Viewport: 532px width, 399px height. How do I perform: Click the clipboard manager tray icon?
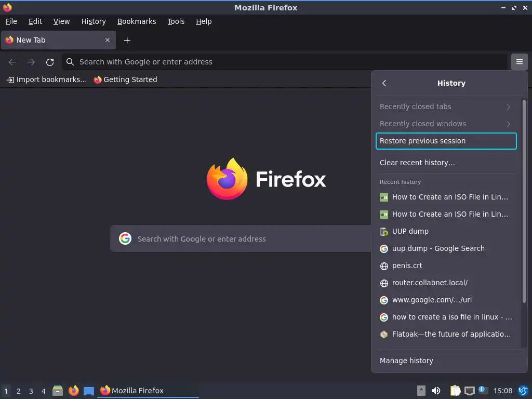pyautogui.click(x=455, y=391)
